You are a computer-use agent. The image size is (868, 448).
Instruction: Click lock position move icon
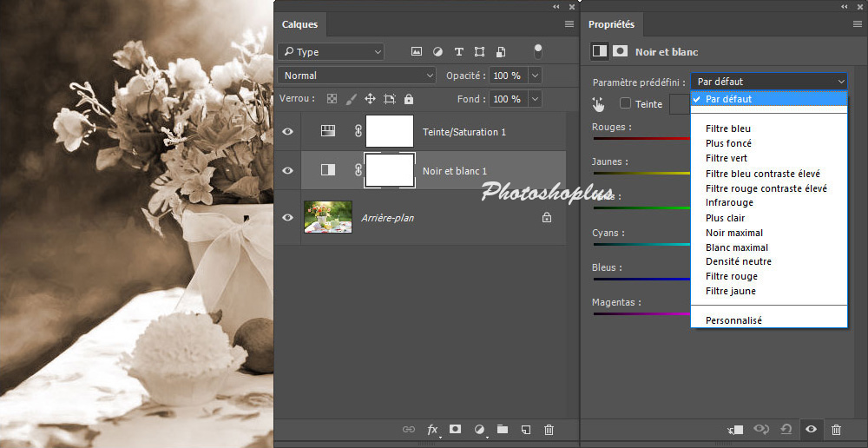coord(370,99)
